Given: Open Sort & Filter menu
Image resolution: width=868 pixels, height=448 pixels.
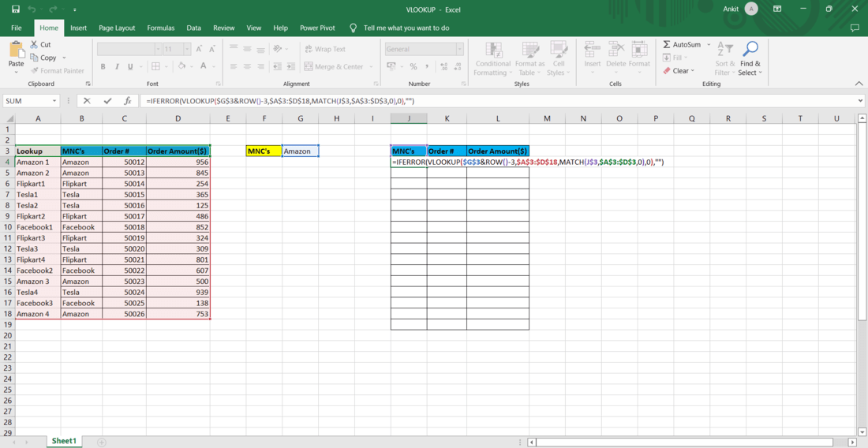Looking at the screenshot, I should point(724,58).
